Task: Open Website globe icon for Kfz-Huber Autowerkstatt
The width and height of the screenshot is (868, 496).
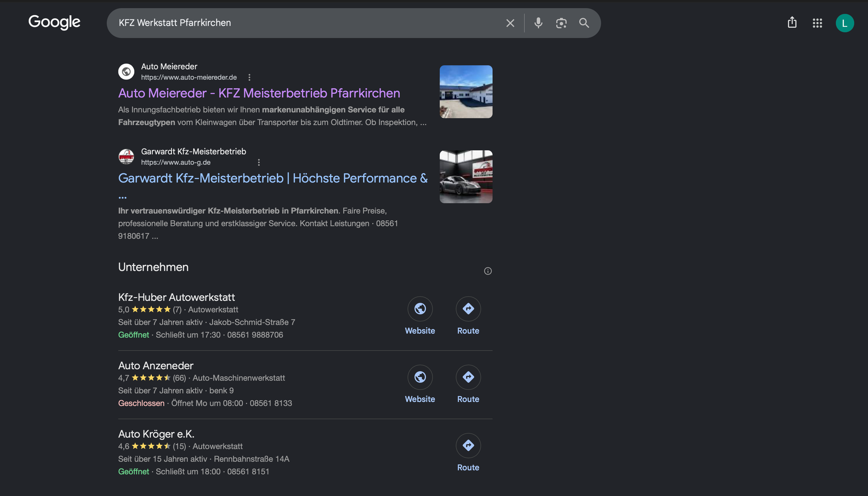Action: (x=420, y=309)
